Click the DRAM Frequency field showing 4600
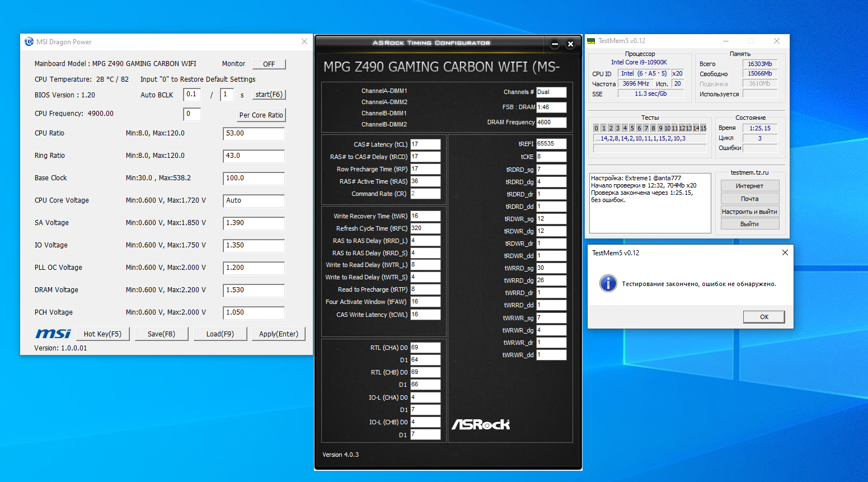The width and height of the screenshot is (868, 482). [551, 123]
